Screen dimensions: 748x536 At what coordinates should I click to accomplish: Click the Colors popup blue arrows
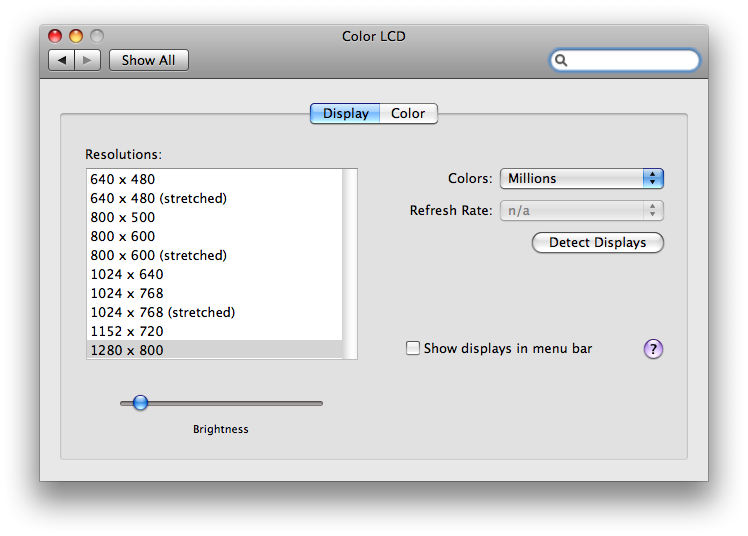pos(653,178)
